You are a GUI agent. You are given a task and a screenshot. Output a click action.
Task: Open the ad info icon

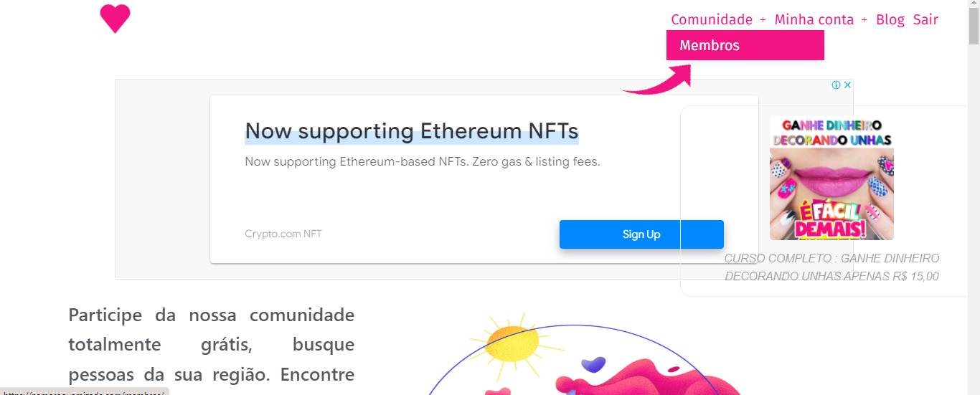point(836,85)
